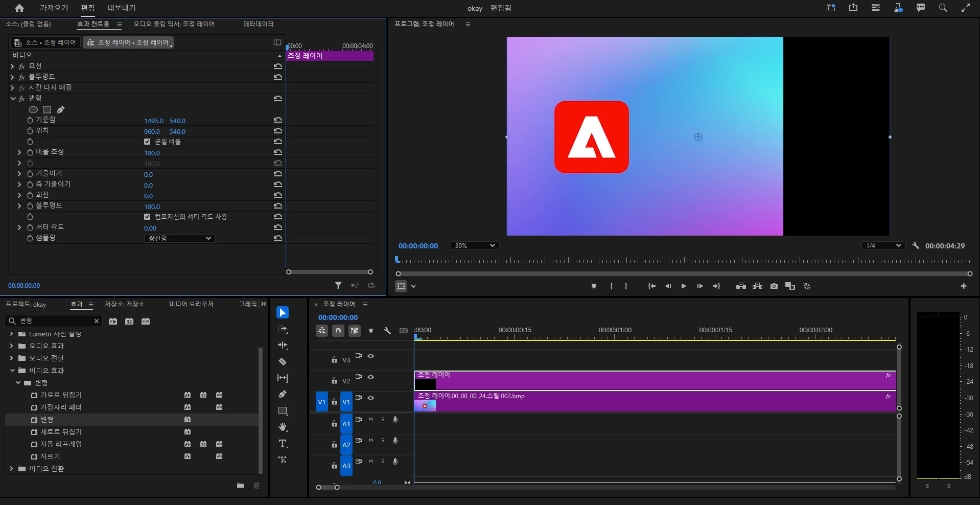This screenshot has width=980, height=505.
Task: Toggle Snap in timeline
Action: coord(338,331)
